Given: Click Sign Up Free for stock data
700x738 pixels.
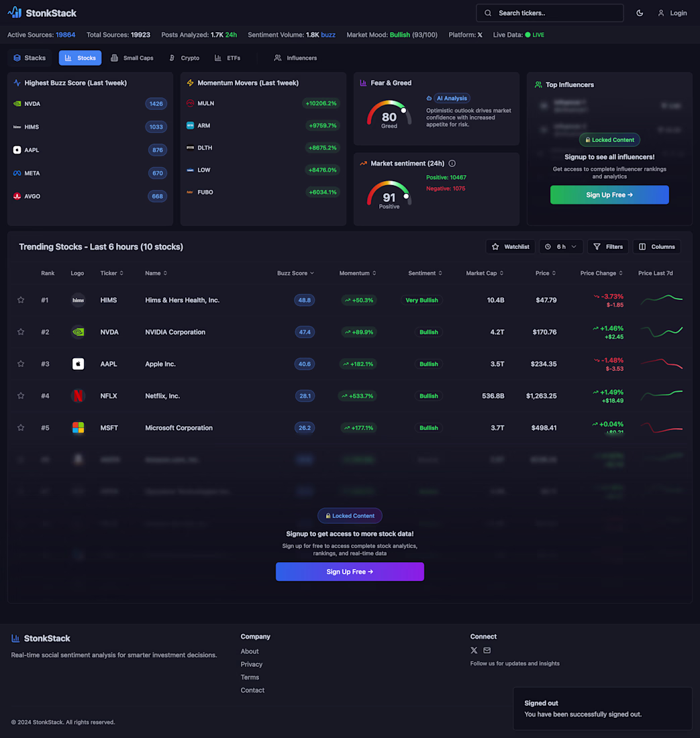Looking at the screenshot, I should click(350, 572).
